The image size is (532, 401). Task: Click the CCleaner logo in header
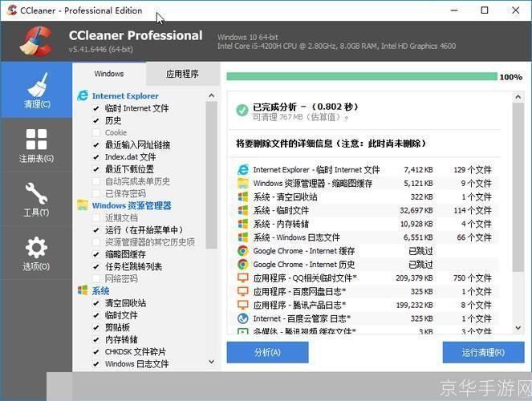pyautogui.click(x=36, y=41)
